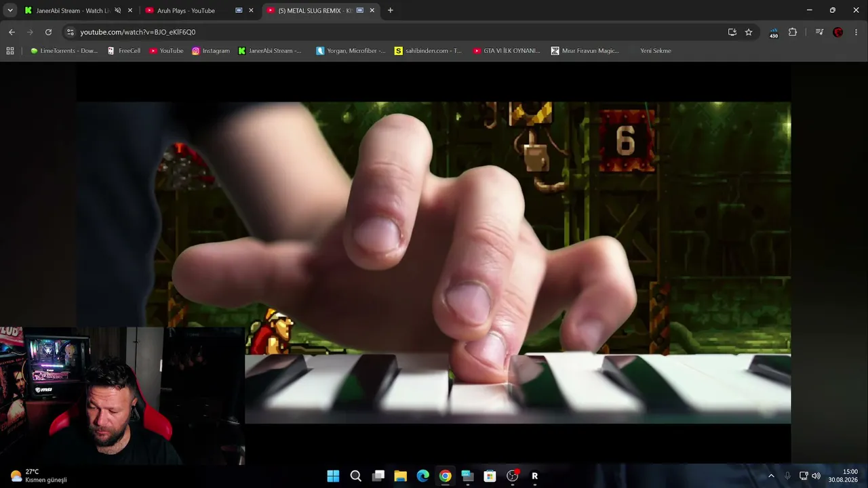Image resolution: width=868 pixels, height=488 pixels.
Task: Bookmark this page with the star icon
Action: (749, 32)
